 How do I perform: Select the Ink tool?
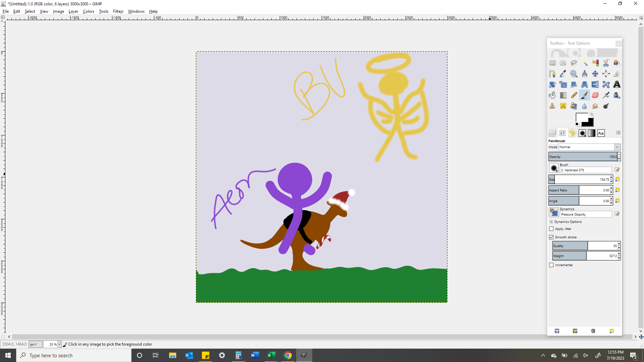[x=617, y=95]
